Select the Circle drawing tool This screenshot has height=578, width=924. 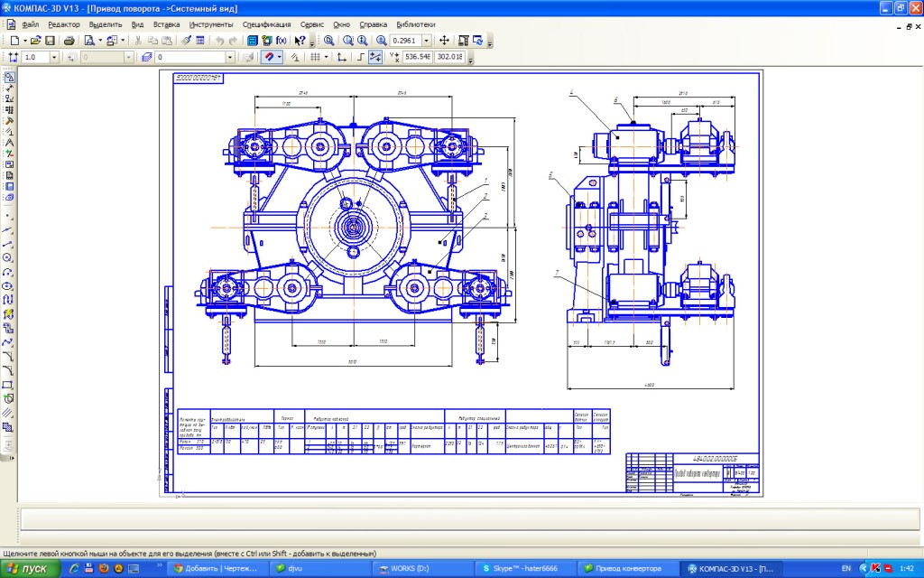pyautogui.click(x=8, y=258)
